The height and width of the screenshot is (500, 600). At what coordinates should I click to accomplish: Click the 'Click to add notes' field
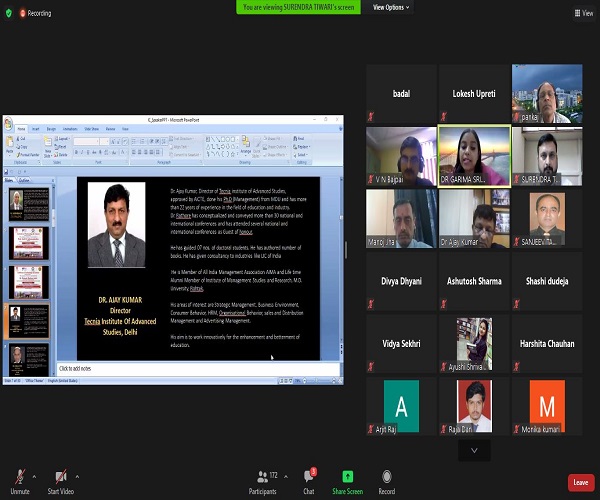click(x=199, y=369)
